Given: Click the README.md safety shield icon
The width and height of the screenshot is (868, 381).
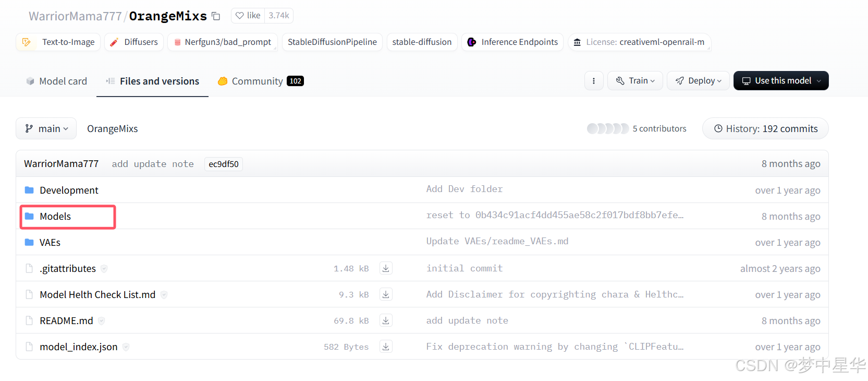Looking at the screenshot, I should click(101, 320).
